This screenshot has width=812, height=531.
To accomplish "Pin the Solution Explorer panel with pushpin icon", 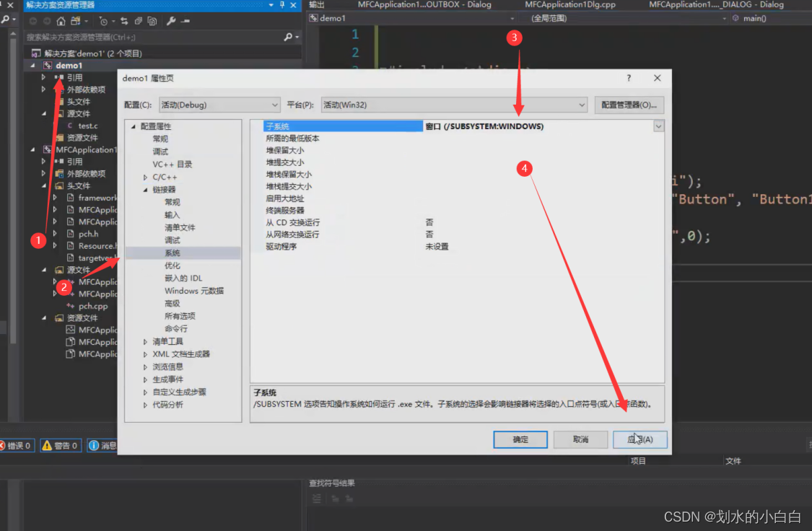I will (282, 4).
